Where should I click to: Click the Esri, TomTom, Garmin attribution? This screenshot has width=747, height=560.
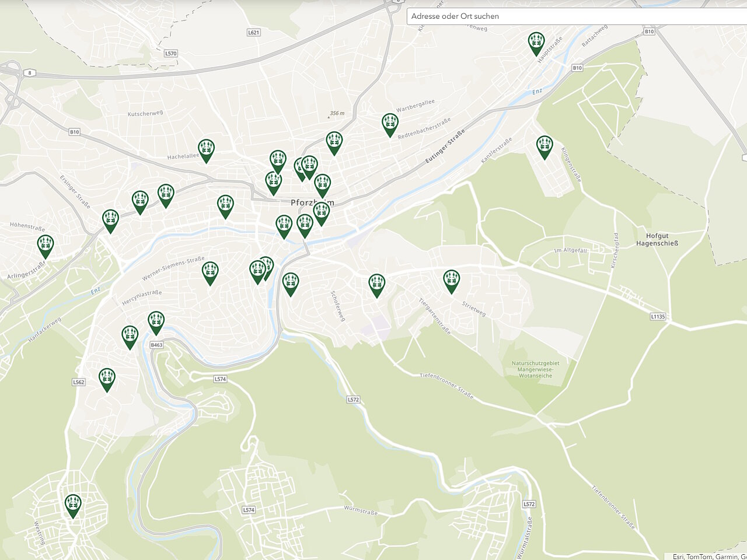click(x=710, y=556)
